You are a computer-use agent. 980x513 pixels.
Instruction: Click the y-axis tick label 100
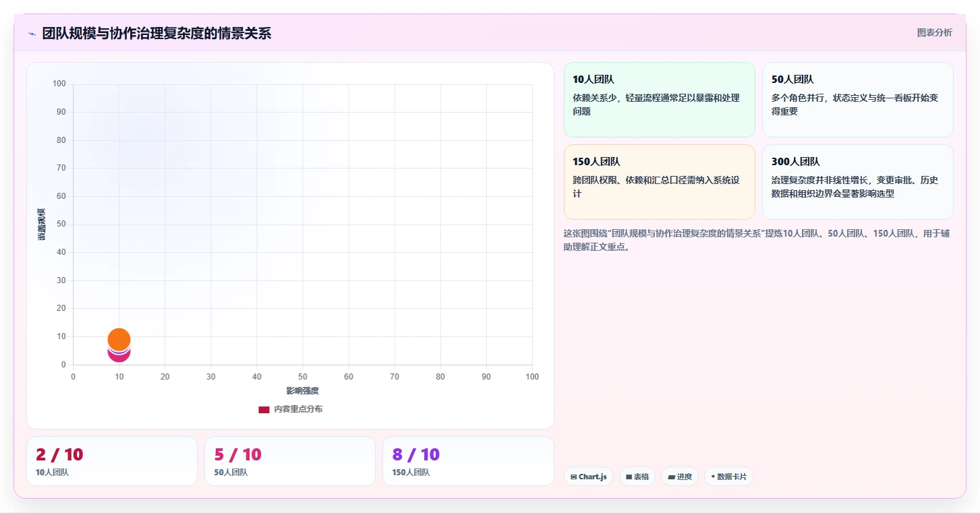pos(59,84)
